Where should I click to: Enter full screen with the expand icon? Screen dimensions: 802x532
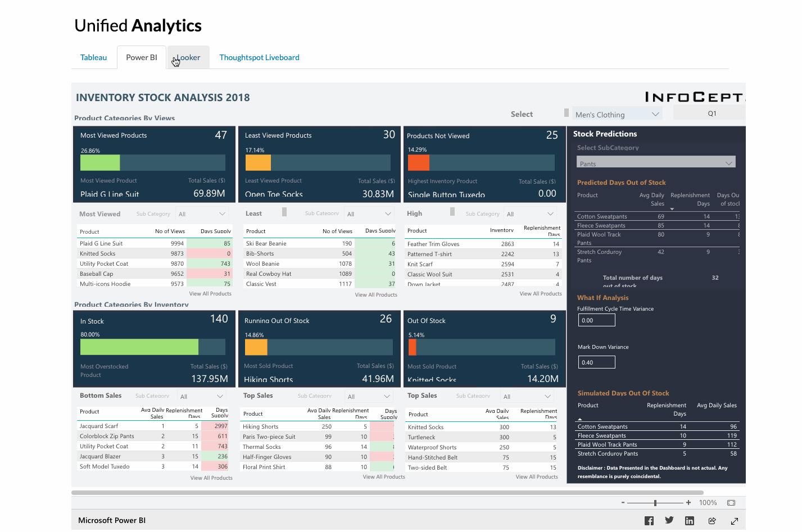(734, 520)
